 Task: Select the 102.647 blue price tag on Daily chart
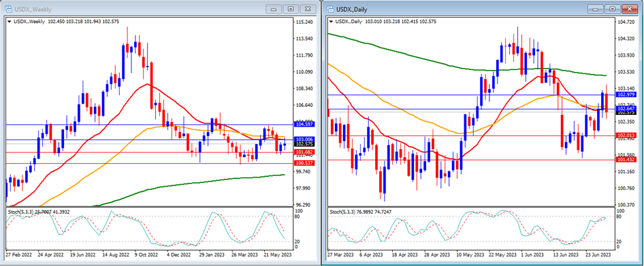coord(626,109)
